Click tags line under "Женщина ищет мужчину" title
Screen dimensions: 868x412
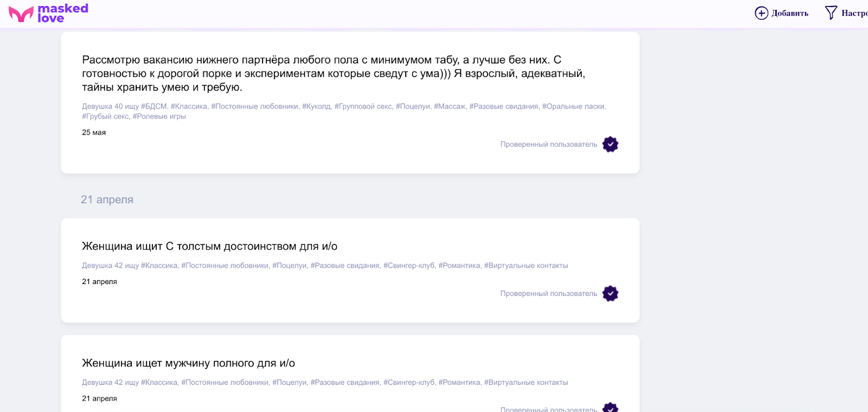324,382
